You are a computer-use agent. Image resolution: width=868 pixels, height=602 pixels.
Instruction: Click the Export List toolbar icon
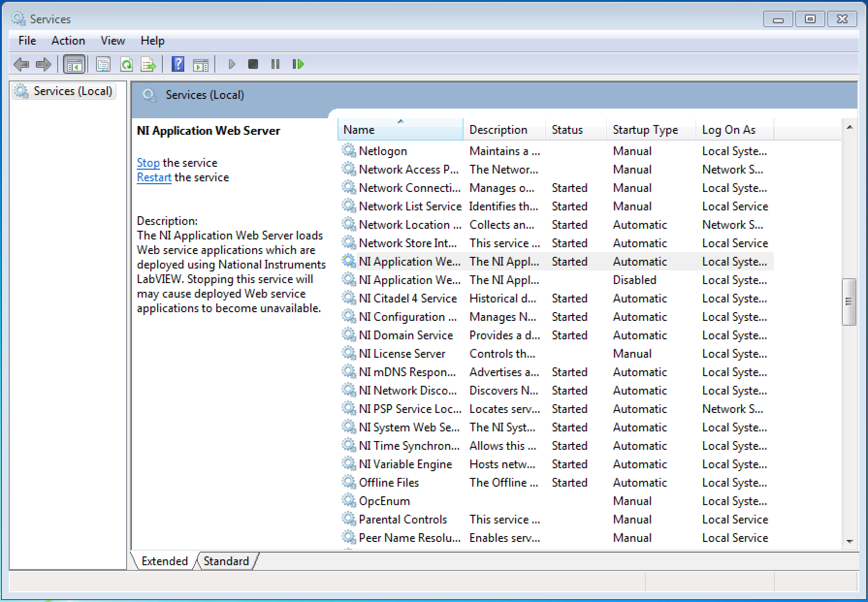[148, 64]
